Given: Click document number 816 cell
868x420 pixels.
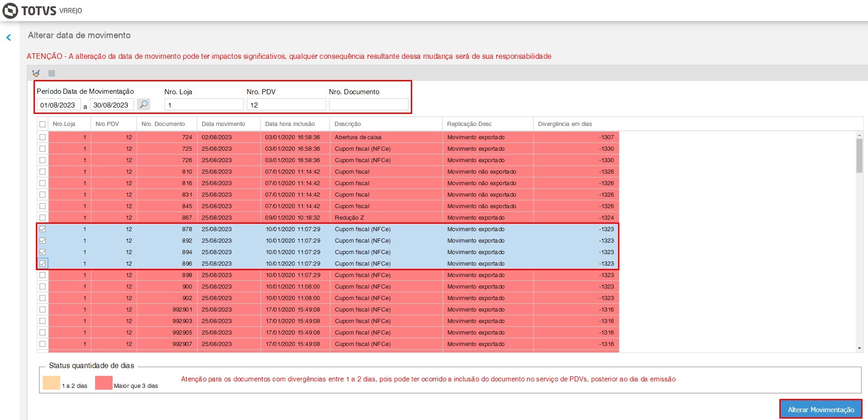Looking at the screenshot, I should coord(167,183).
